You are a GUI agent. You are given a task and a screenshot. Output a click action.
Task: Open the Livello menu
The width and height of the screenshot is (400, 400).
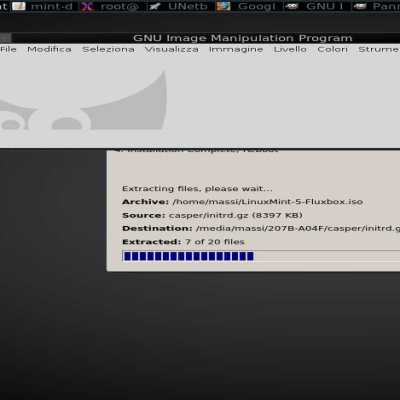pos(290,49)
